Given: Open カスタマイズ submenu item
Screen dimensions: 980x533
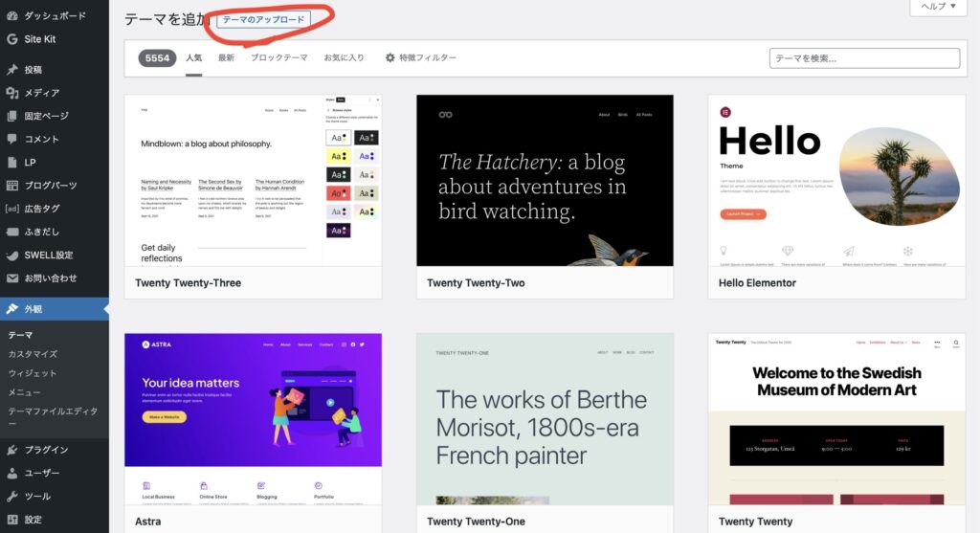Looking at the screenshot, I should [x=33, y=354].
